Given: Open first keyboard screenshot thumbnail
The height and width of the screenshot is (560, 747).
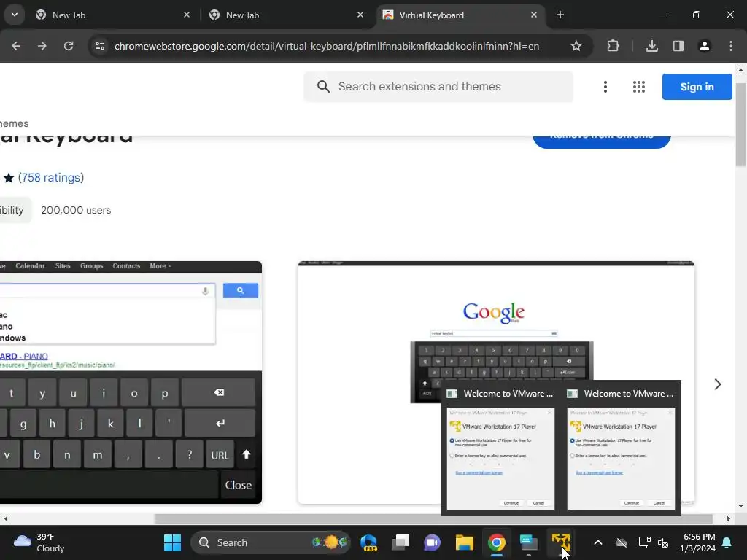Looking at the screenshot, I should pos(131,382).
